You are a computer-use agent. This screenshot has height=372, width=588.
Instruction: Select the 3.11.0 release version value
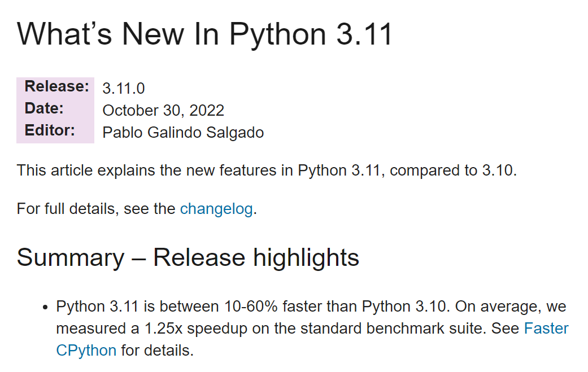click(124, 89)
